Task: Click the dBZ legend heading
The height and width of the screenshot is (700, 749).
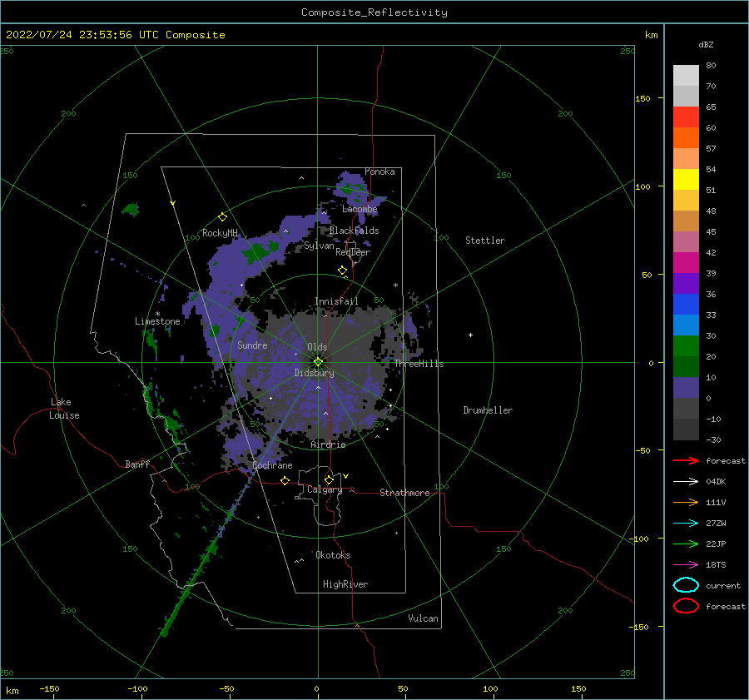Action: 706,45
